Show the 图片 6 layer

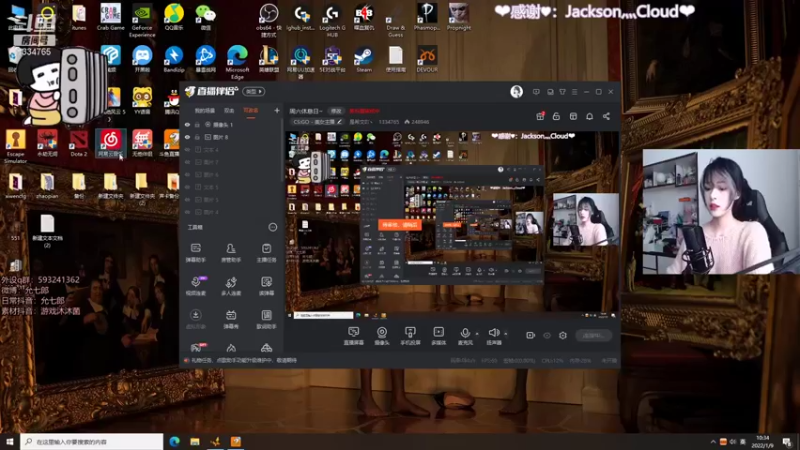(x=187, y=174)
